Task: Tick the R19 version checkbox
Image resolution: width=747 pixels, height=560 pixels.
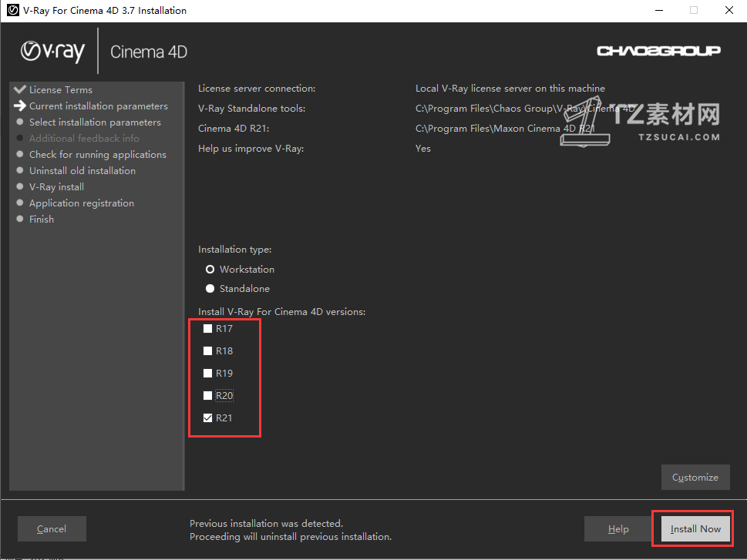Action: 207,374
